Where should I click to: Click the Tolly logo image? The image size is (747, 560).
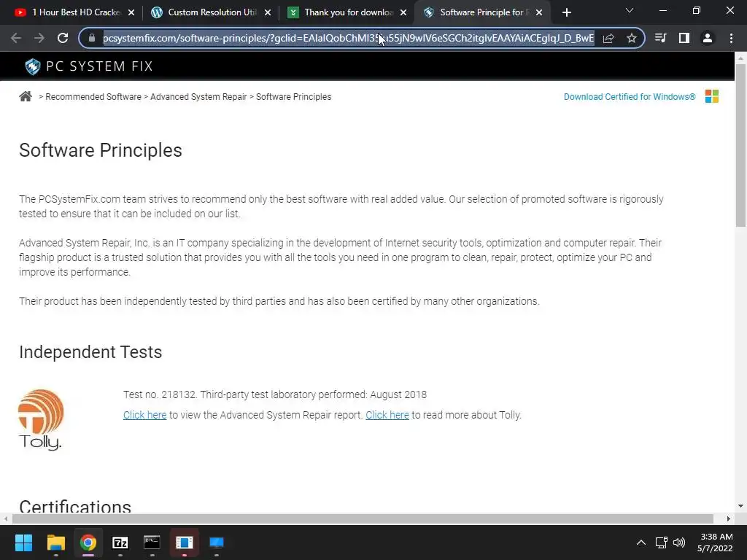pyautogui.click(x=41, y=419)
